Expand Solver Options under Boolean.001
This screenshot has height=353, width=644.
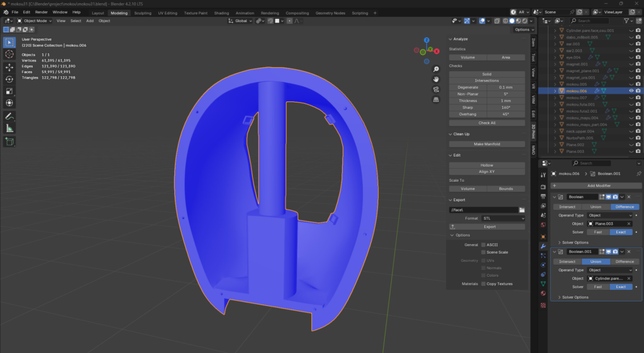click(575, 297)
